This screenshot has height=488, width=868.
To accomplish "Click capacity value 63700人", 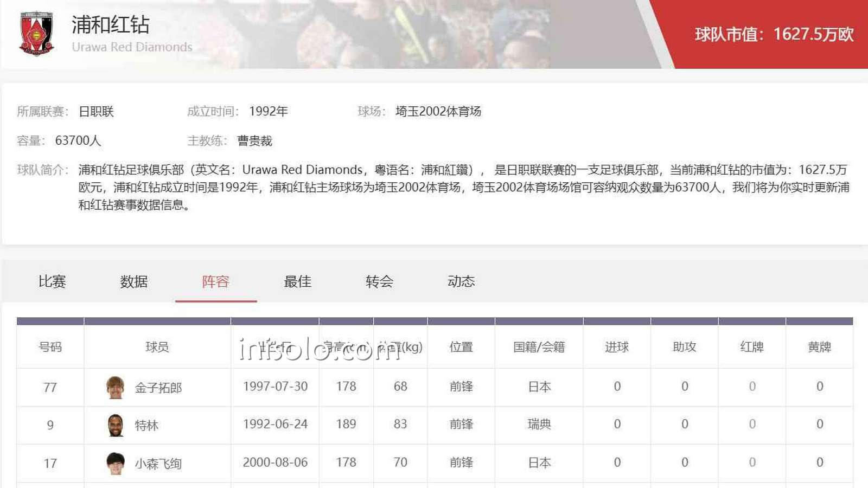I will pyautogui.click(x=78, y=141).
